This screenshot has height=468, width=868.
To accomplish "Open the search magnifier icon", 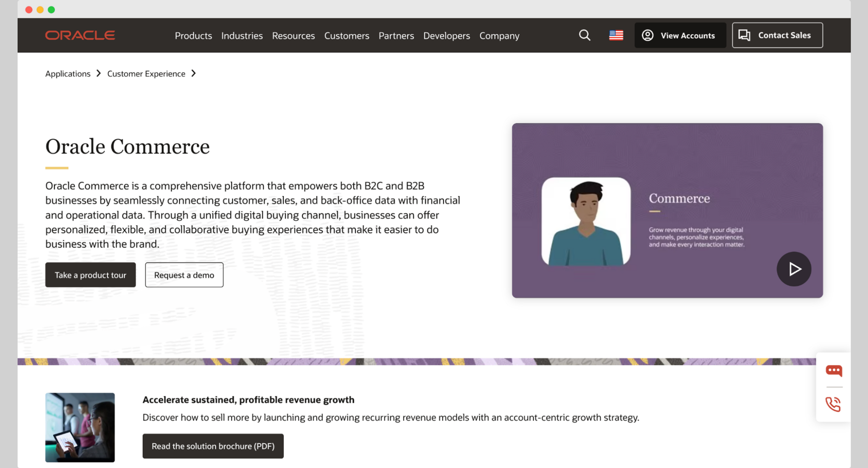I will coord(584,35).
